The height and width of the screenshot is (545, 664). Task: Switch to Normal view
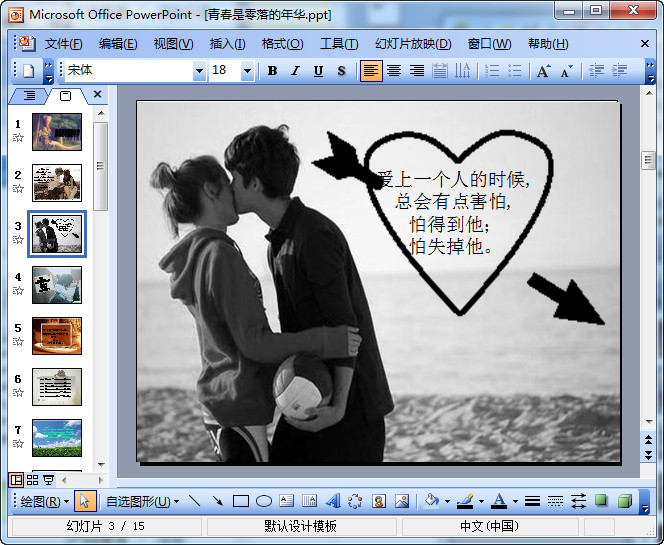tap(17, 480)
